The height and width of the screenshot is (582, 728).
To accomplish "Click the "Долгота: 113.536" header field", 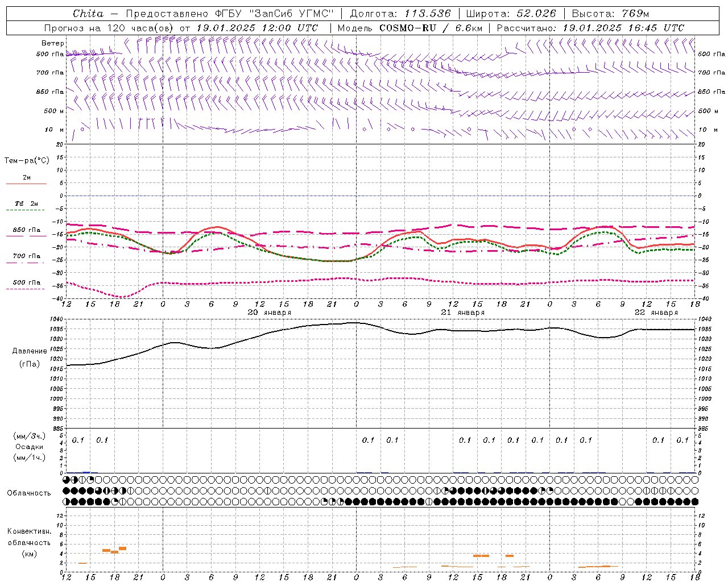I will pyautogui.click(x=400, y=14).
